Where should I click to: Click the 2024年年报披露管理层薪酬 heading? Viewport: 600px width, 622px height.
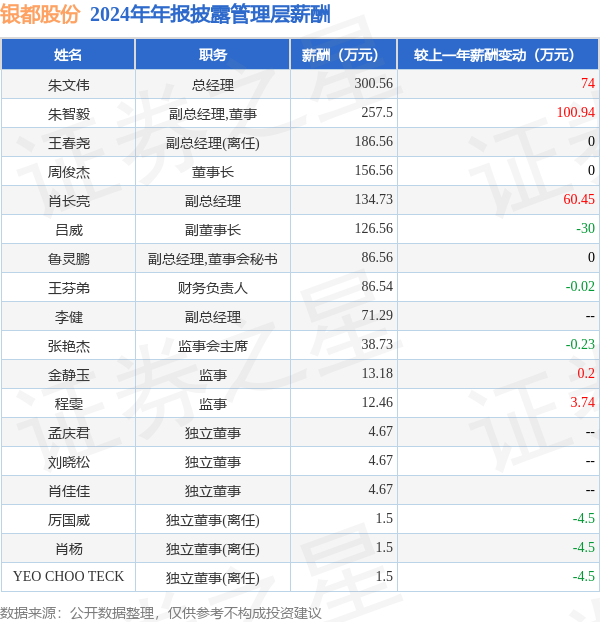pos(210,15)
